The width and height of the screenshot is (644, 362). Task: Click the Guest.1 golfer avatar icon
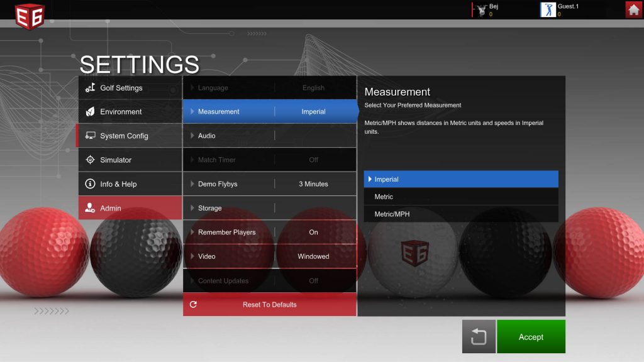[x=548, y=10]
